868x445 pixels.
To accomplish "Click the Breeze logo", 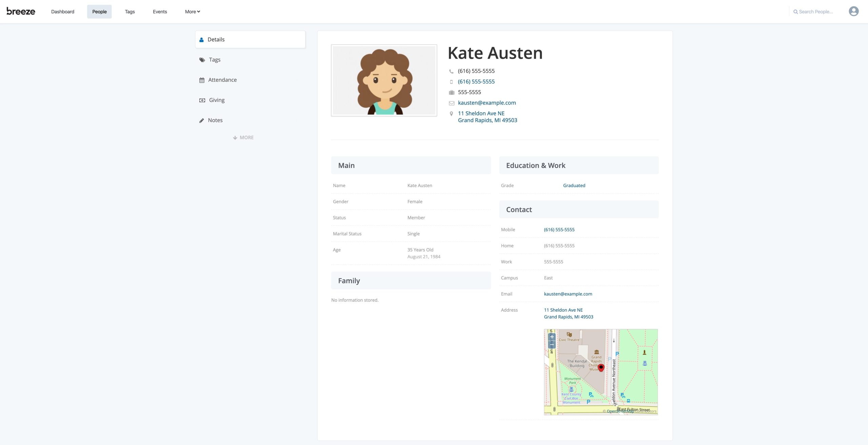I will 21,12.
